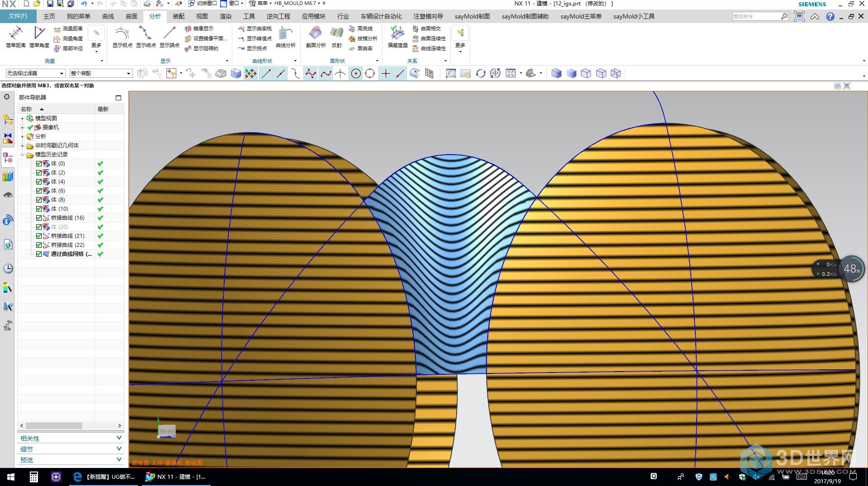Click 测量距离 measure distance
The width and height of the screenshot is (868, 486).
tap(68, 28)
